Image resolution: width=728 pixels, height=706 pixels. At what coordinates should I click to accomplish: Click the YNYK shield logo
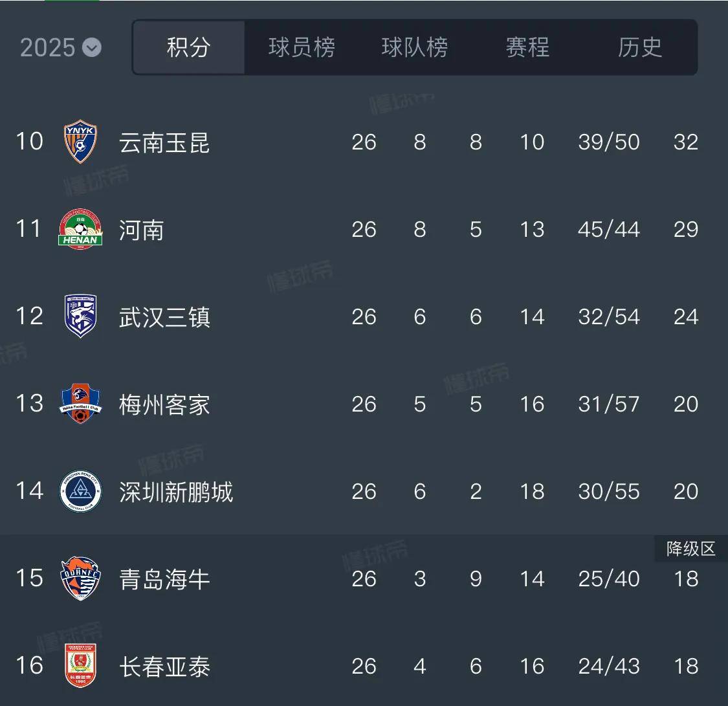[x=79, y=141]
